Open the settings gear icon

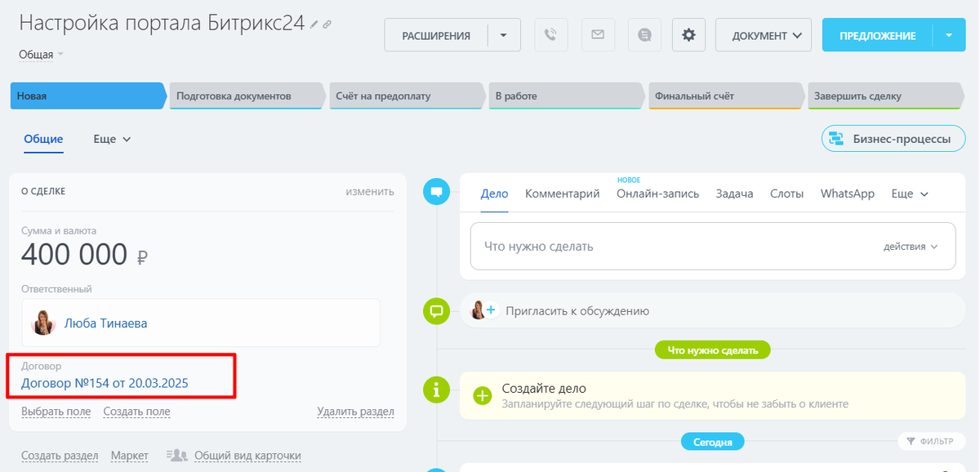point(689,35)
